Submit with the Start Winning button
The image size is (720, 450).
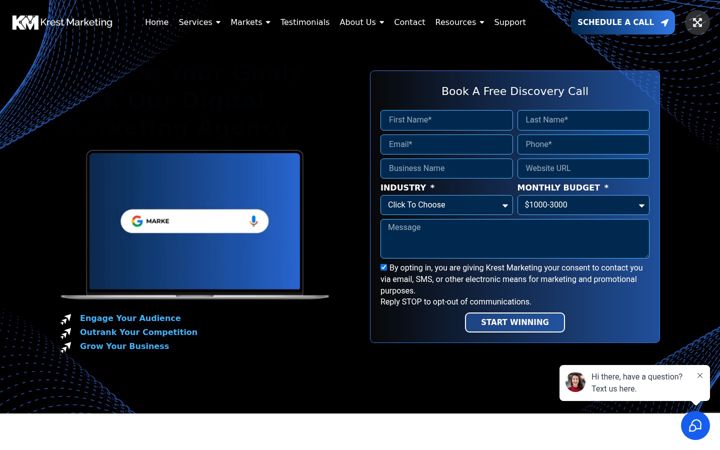click(514, 322)
